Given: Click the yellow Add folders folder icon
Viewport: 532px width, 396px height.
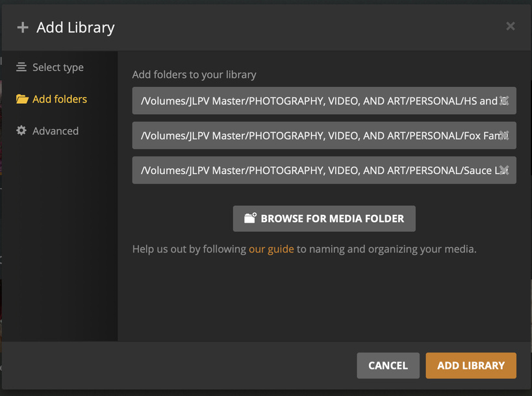Looking at the screenshot, I should pos(22,99).
